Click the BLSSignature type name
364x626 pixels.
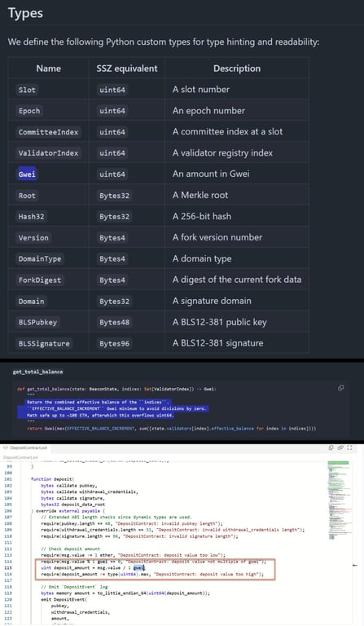point(44,343)
